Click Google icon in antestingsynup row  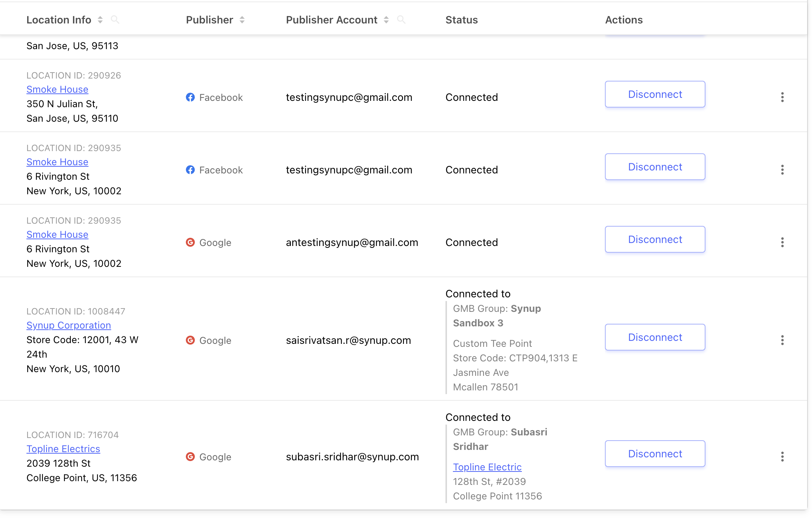pyautogui.click(x=190, y=242)
